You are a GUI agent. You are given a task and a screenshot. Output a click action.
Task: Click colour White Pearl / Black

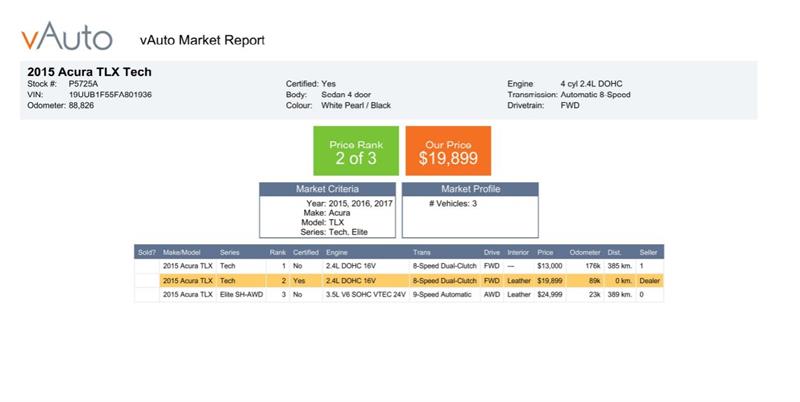[356, 105]
